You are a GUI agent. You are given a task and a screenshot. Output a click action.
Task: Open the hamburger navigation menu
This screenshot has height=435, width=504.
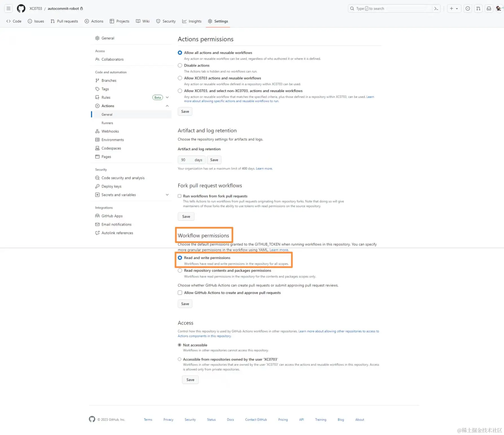coord(8,8)
